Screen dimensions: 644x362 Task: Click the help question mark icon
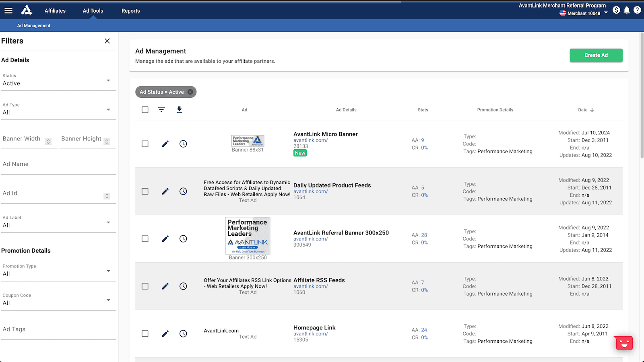[637, 10]
